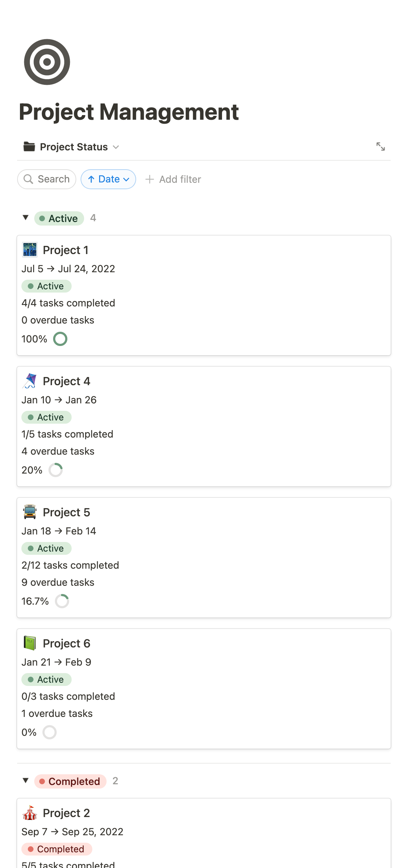Viewport: 401px width, 868px height.
Task: Open the Date sort dropdown
Action: pos(108,179)
